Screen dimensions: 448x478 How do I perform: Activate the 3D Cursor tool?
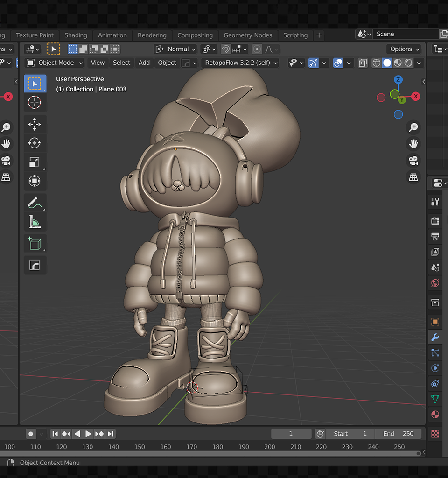[35, 102]
